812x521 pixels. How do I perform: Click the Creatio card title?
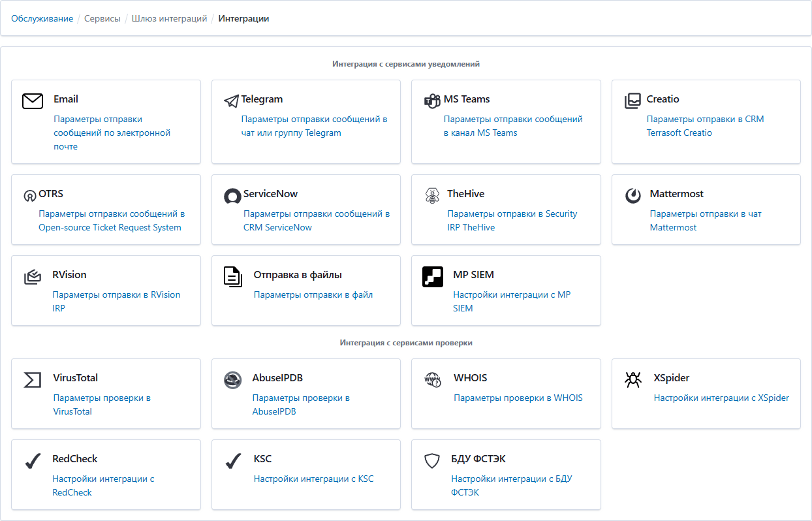point(663,99)
